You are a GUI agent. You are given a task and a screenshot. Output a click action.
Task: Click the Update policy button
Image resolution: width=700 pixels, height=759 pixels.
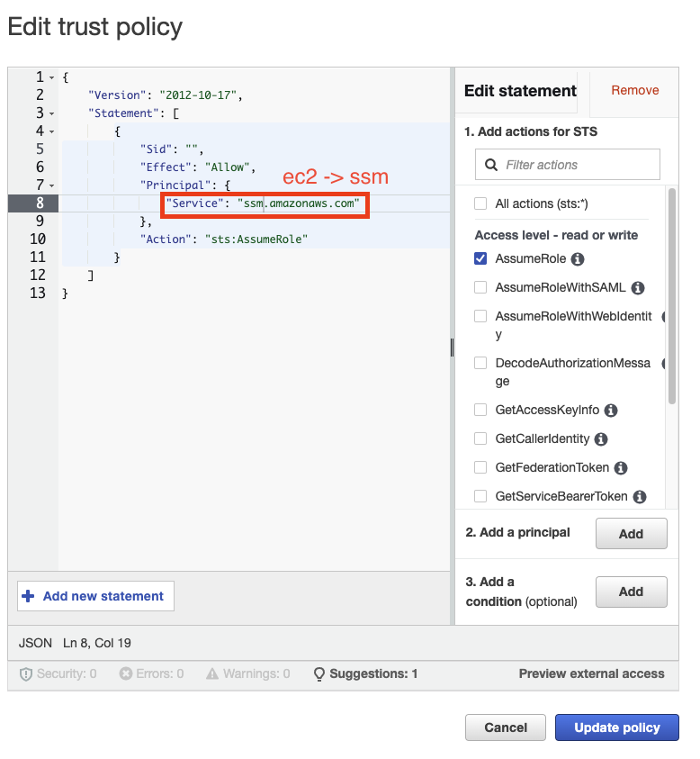point(617,727)
